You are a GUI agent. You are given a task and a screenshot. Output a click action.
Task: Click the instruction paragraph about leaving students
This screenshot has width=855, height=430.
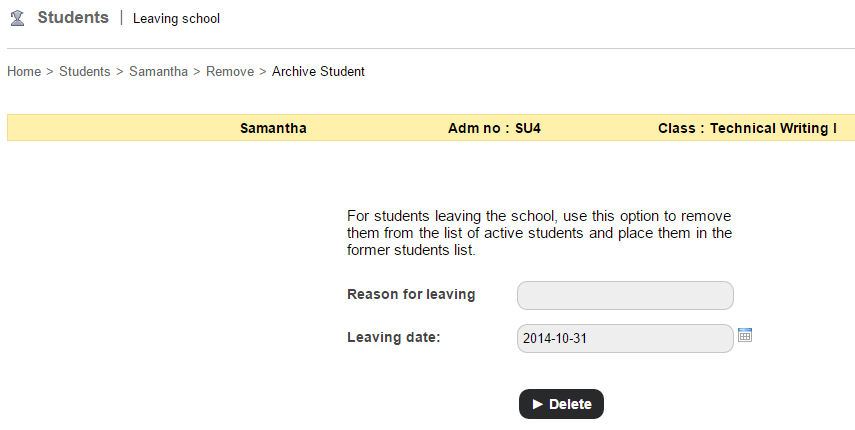tap(539, 233)
